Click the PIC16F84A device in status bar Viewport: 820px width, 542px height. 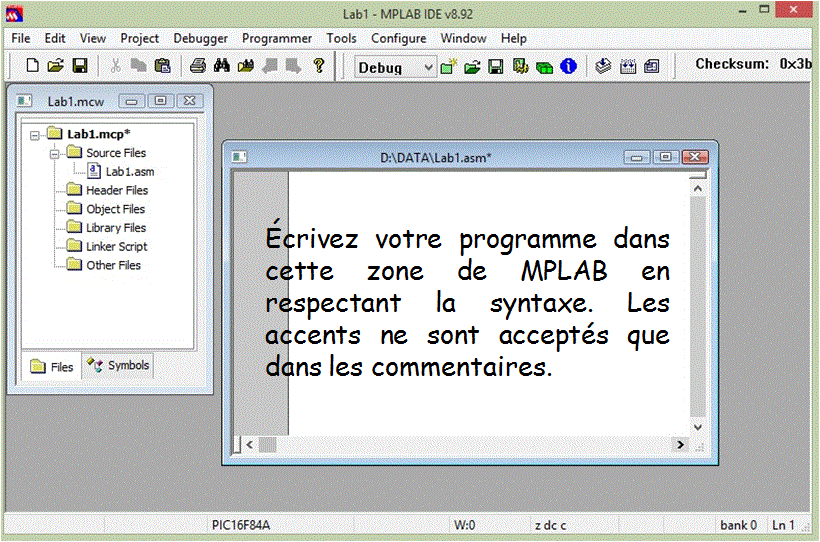tap(241, 525)
